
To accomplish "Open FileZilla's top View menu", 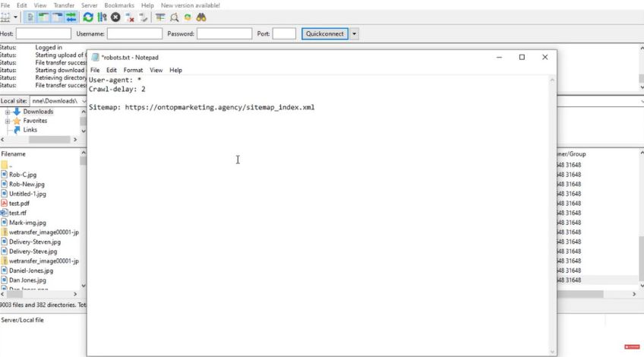I will pos(39,5).
